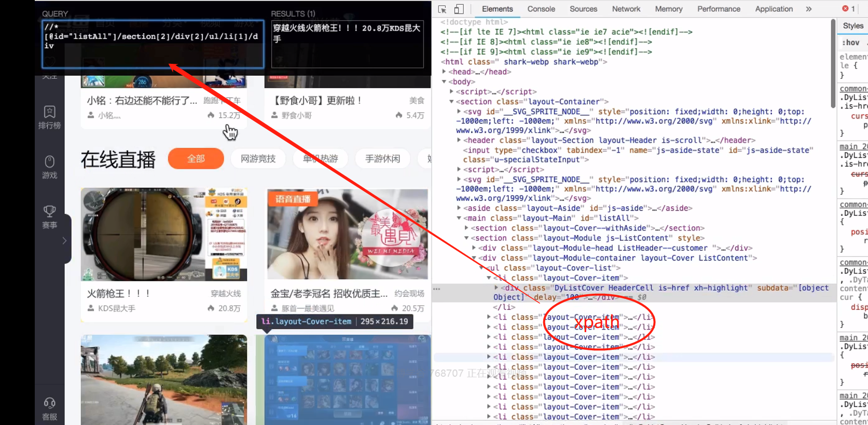Collapse the body element node
The image size is (868, 425).
[444, 81]
